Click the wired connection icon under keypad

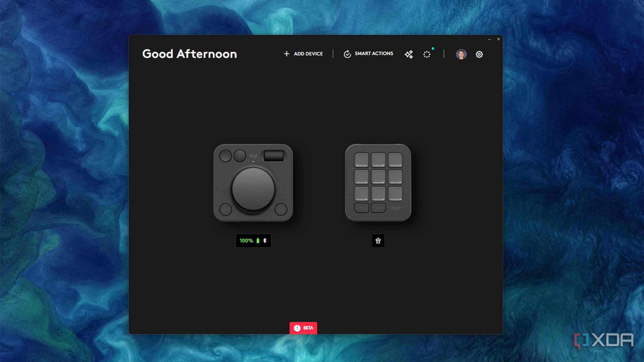pyautogui.click(x=378, y=241)
